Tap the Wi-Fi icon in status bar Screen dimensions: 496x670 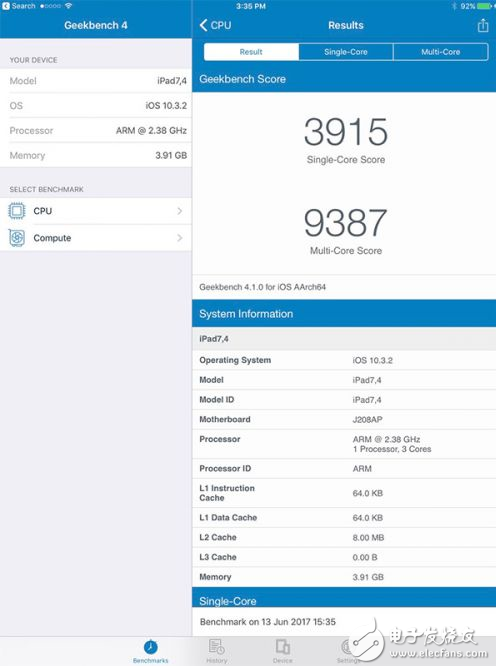point(68,6)
